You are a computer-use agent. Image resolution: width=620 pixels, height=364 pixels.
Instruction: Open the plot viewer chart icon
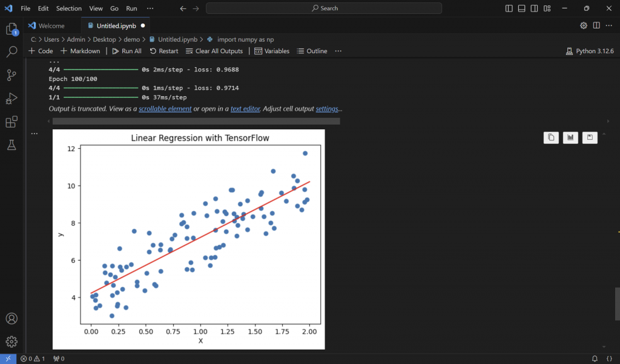click(570, 137)
